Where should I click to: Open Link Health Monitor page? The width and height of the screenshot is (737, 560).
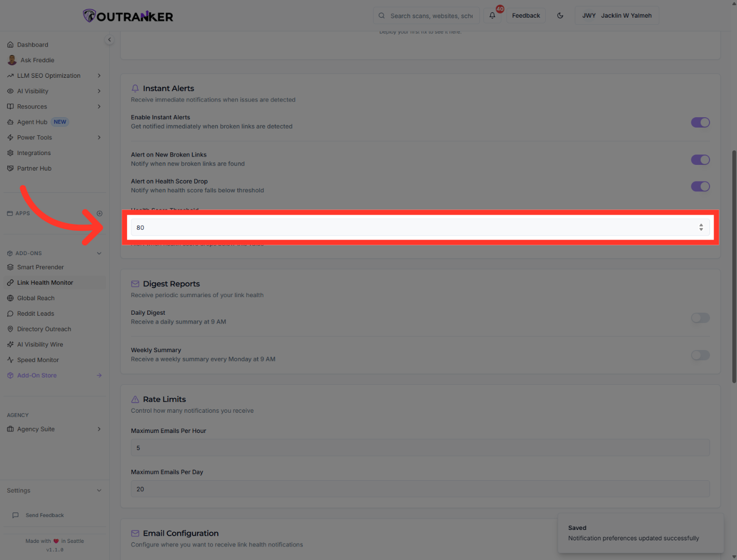(45, 283)
